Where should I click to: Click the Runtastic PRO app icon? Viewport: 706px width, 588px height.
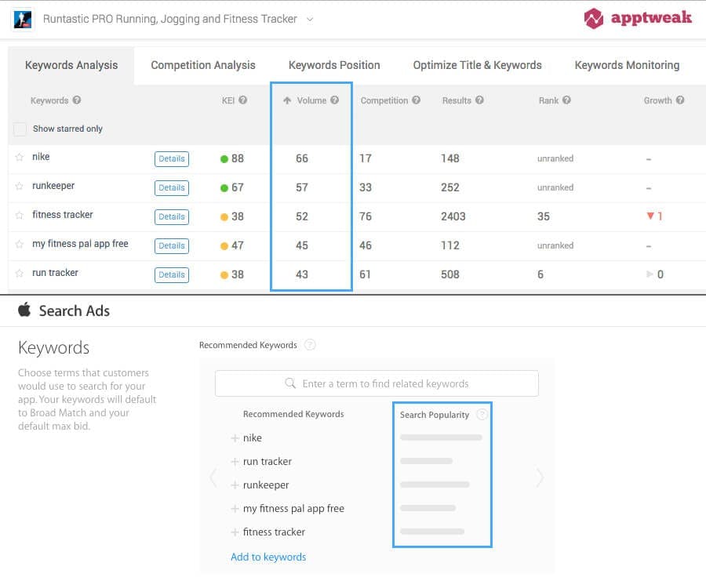click(22, 19)
